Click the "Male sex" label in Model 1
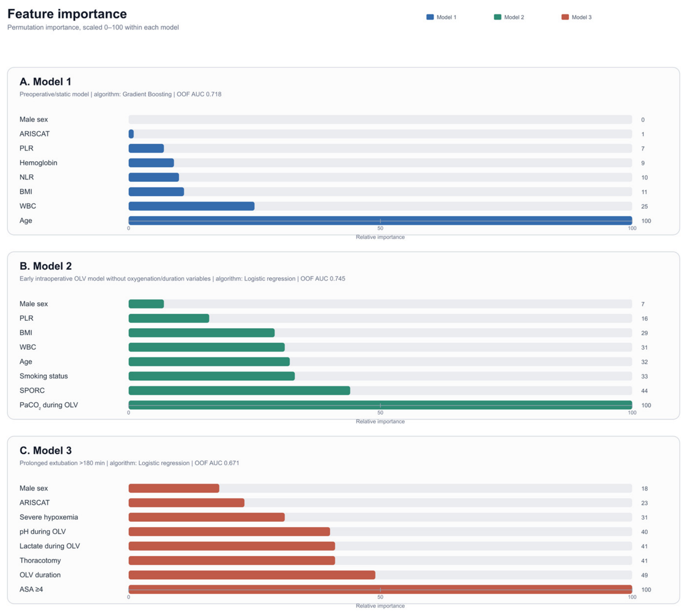This screenshot has width=687, height=616. click(33, 119)
